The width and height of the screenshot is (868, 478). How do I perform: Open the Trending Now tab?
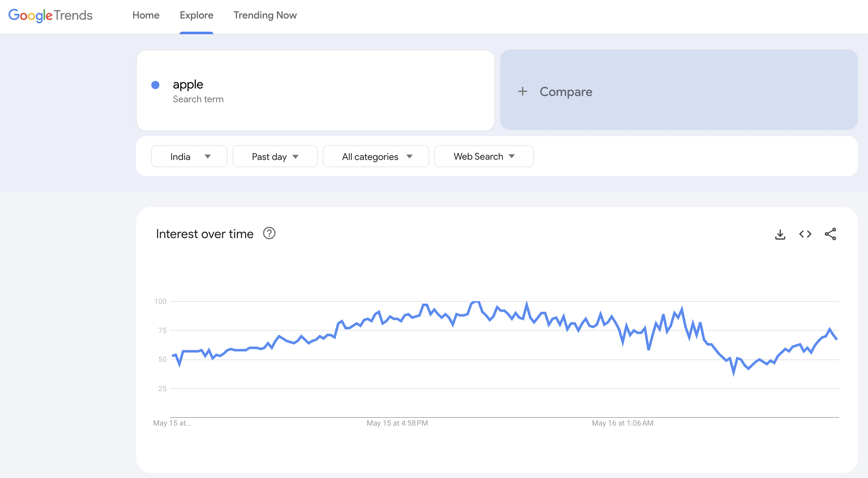click(x=265, y=15)
